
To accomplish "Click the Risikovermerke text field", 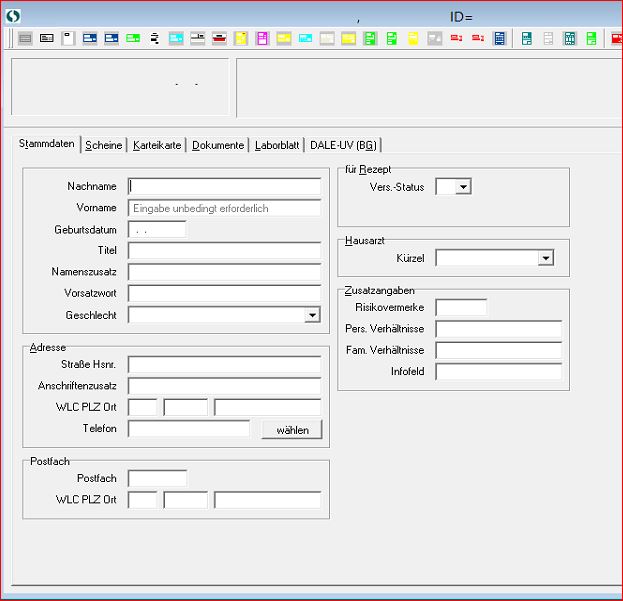I will [461, 307].
